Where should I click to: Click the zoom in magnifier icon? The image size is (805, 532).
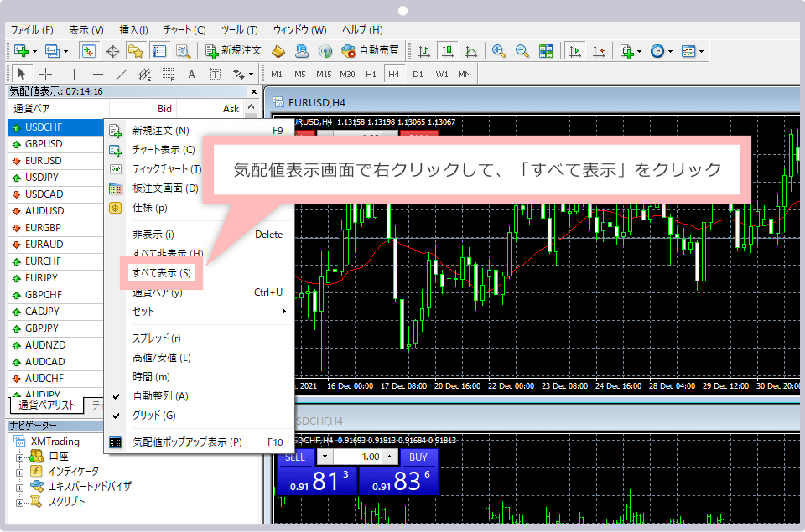click(499, 51)
